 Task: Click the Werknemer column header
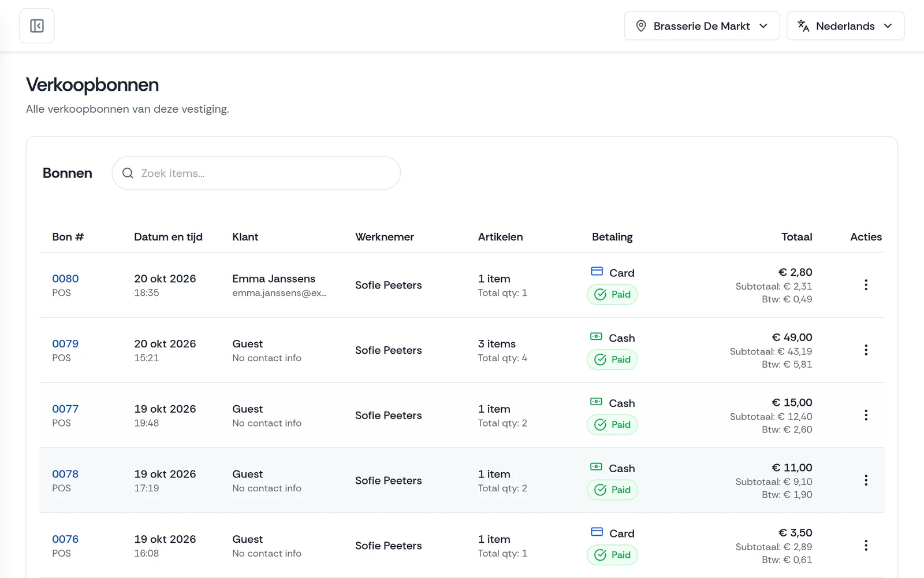[x=385, y=237]
